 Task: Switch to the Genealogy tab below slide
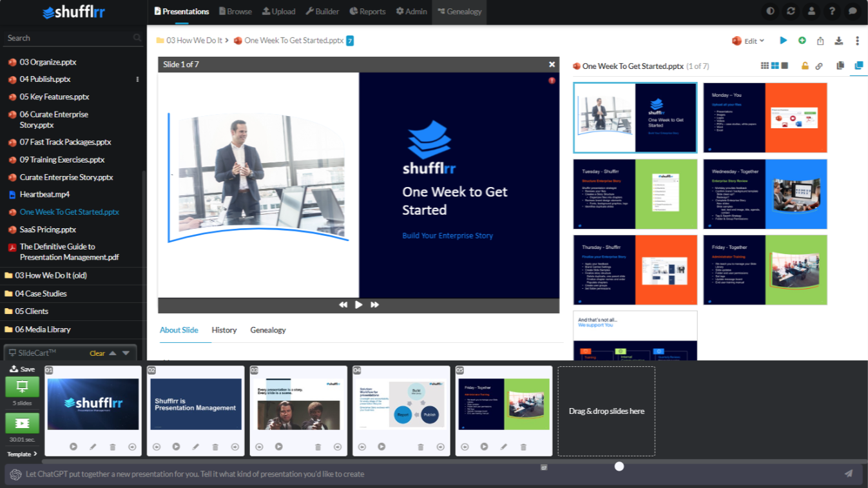(x=268, y=330)
